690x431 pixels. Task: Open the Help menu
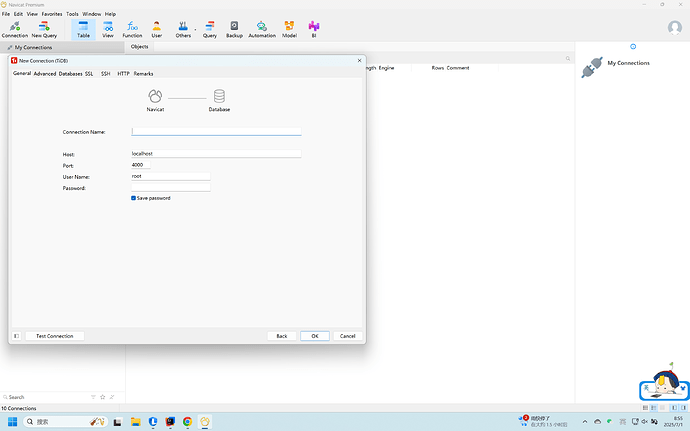pos(110,14)
